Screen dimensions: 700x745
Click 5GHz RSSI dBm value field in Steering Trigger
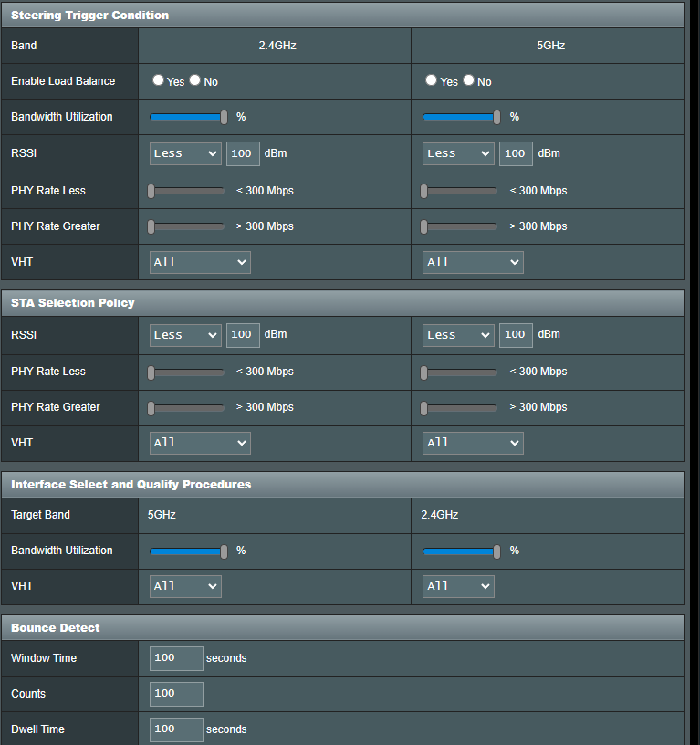516,153
